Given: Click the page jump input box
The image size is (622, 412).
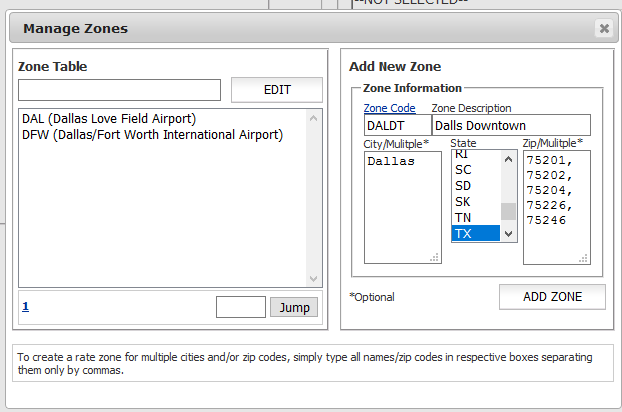Looking at the screenshot, I should coord(241,307).
